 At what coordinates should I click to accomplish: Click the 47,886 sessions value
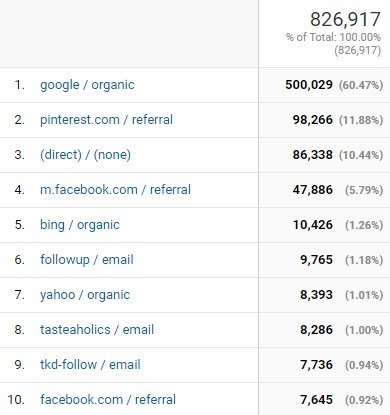313,190
